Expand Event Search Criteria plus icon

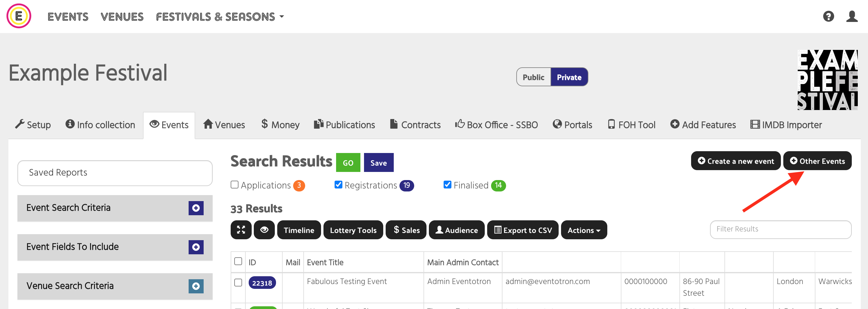[196, 208]
